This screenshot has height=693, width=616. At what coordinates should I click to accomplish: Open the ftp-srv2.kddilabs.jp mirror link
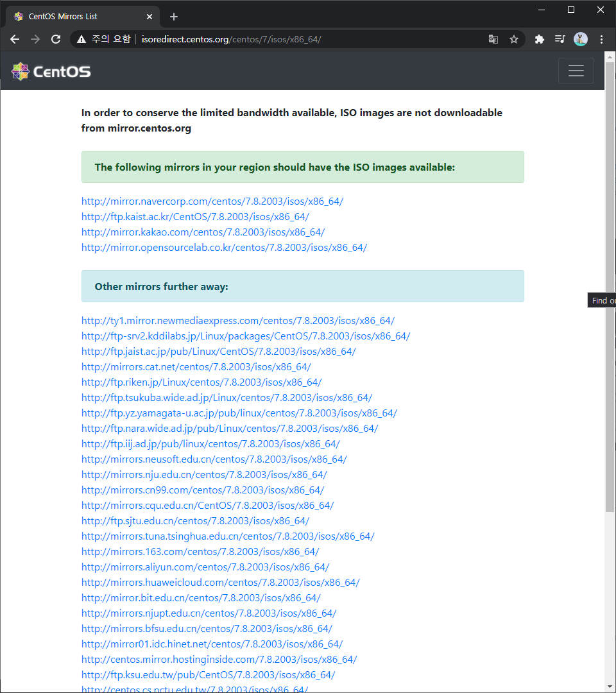tap(246, 336)
